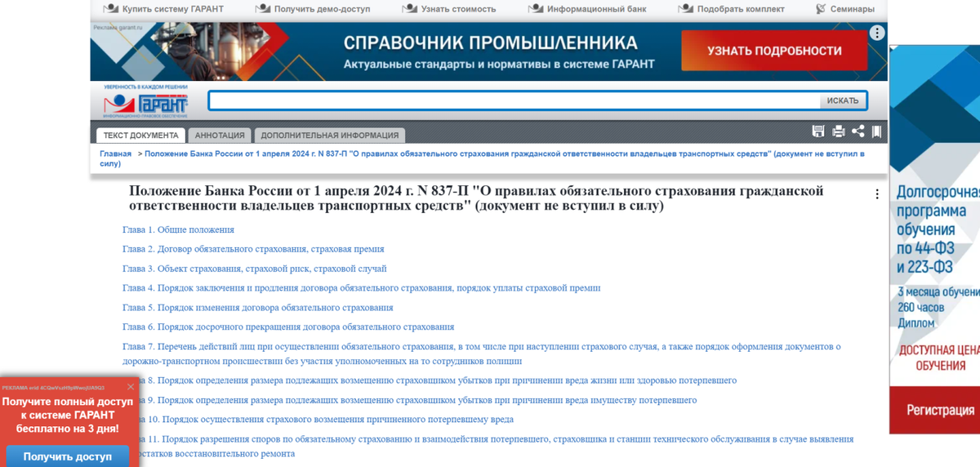Open 'Подобрать комплект' top link

click(x=731, y=9)
